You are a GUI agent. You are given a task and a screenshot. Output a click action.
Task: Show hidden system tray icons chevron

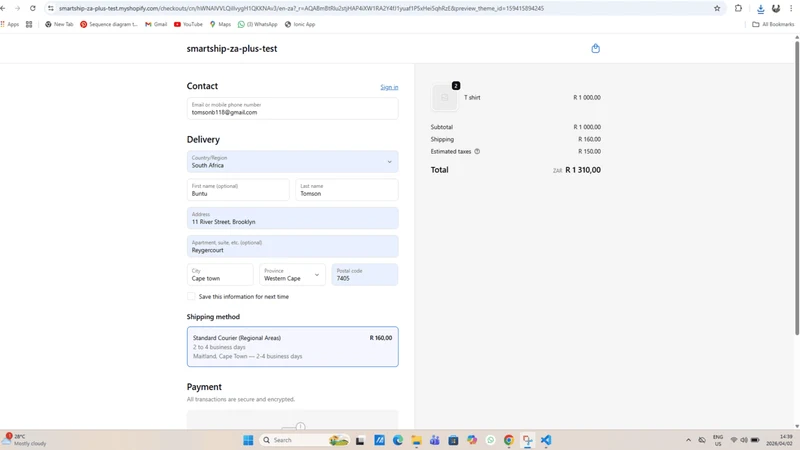pyautogui.click(x=688, y=440)
